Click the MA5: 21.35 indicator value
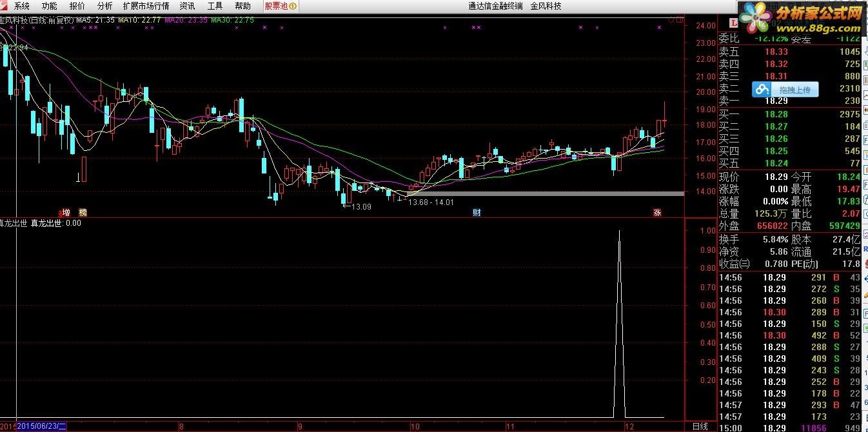Image resolution: width=868 pixels, height=432 pixels. pos(95,20)
